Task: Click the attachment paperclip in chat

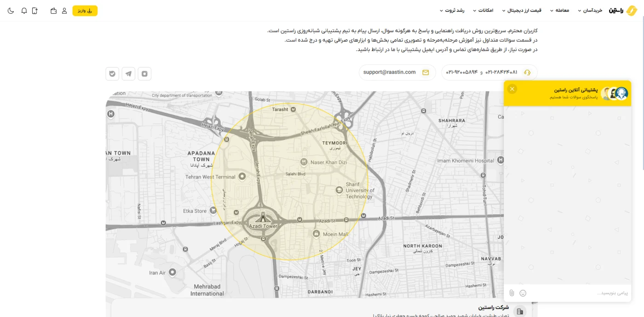Action: (512, 293)
